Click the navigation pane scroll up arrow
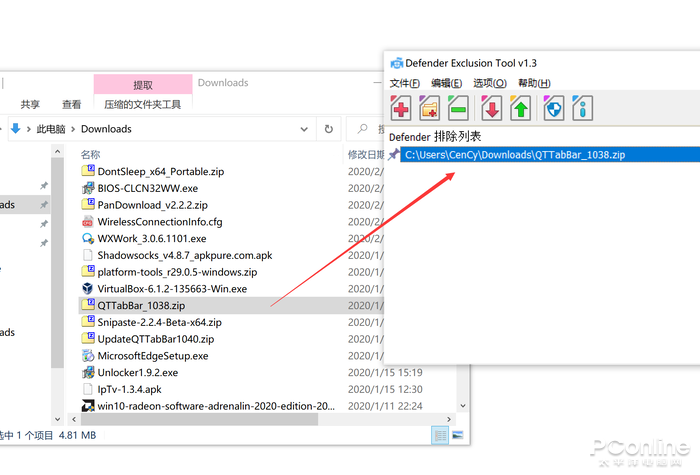This screenshot has height=475, width=700. 57,152
